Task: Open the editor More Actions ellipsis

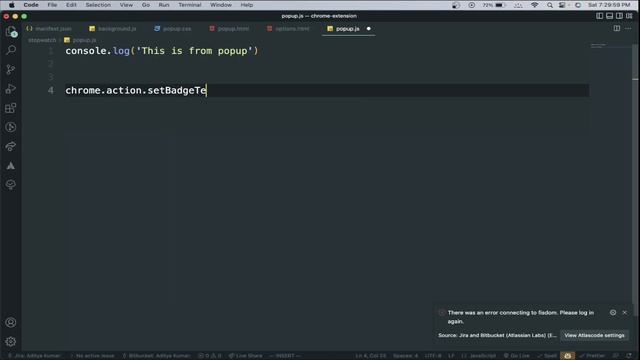Action: (628, 29)
